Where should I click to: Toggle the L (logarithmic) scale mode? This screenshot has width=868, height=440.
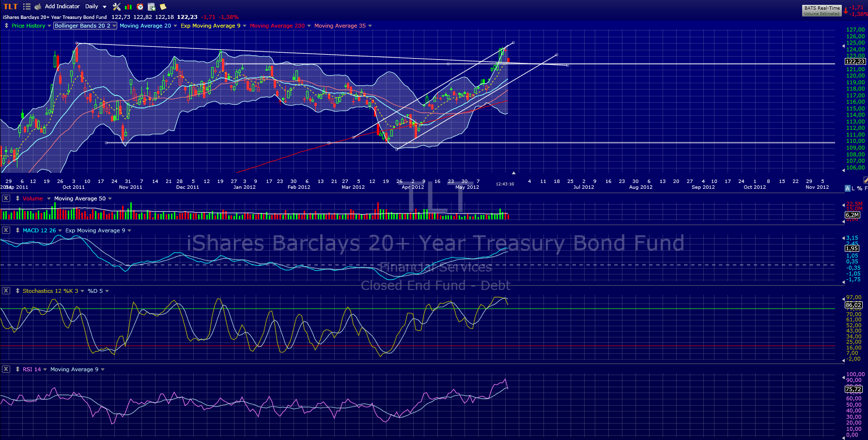(x=853, y=188)
